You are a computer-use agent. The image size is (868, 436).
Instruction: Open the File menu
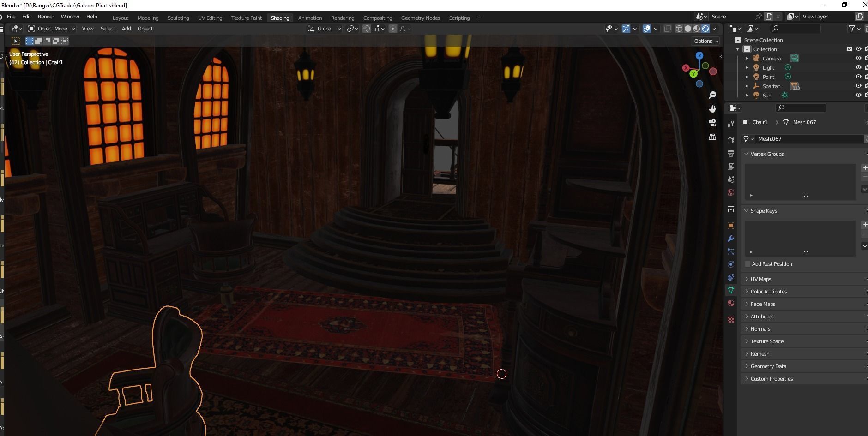pyautogui.click(x=11, y=17)
